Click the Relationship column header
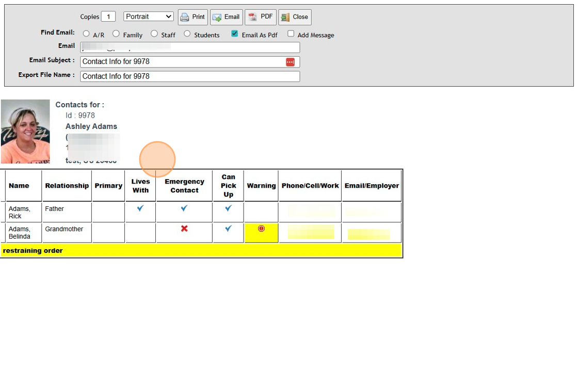Screen dimensions: 578x392 (x=67, y=186)
